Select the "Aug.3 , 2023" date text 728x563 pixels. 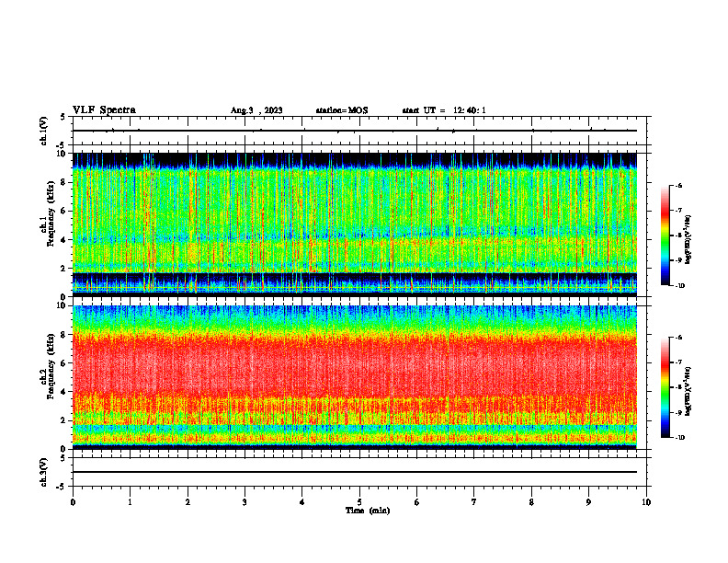coord(256,110)
